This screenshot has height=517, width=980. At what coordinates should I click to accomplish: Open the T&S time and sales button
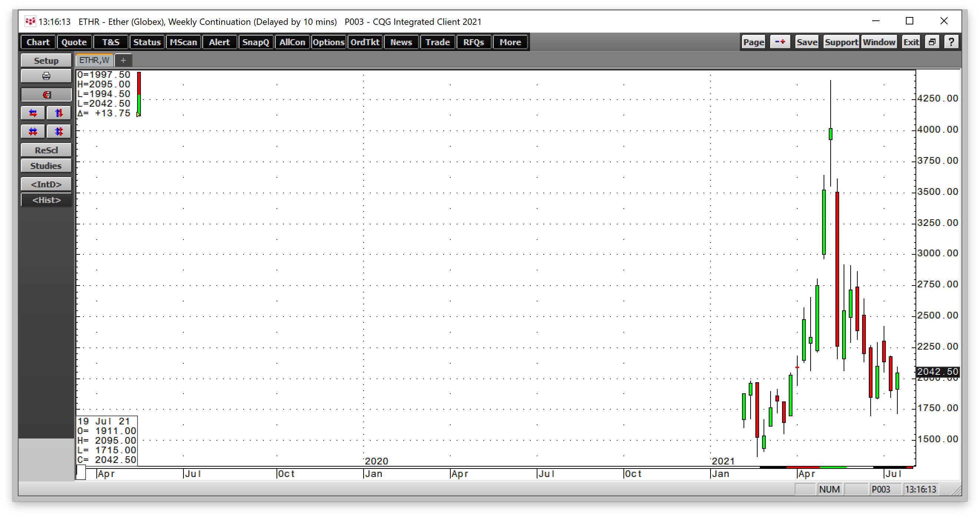(111, 42)
